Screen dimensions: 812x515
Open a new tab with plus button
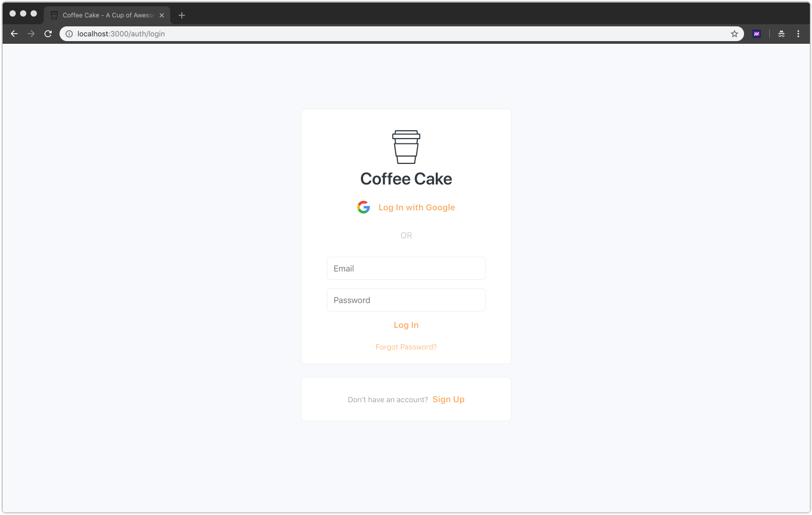tap(182, 15)
